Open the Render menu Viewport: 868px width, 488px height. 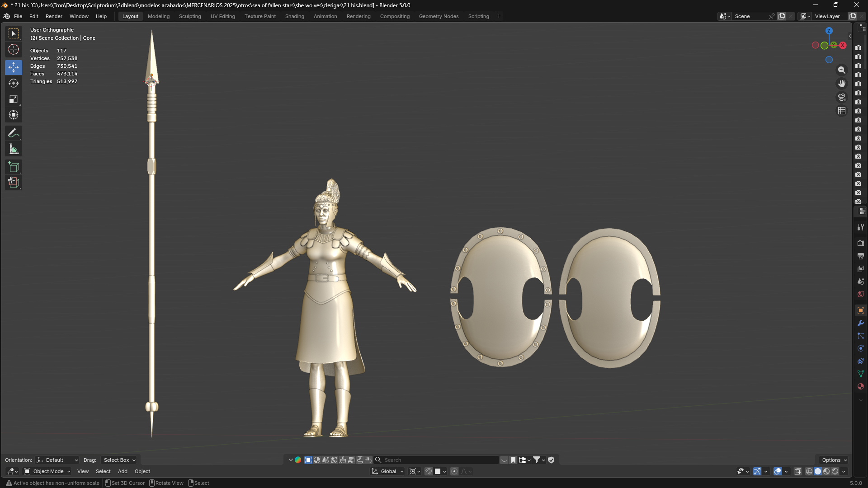click(54, 16)
